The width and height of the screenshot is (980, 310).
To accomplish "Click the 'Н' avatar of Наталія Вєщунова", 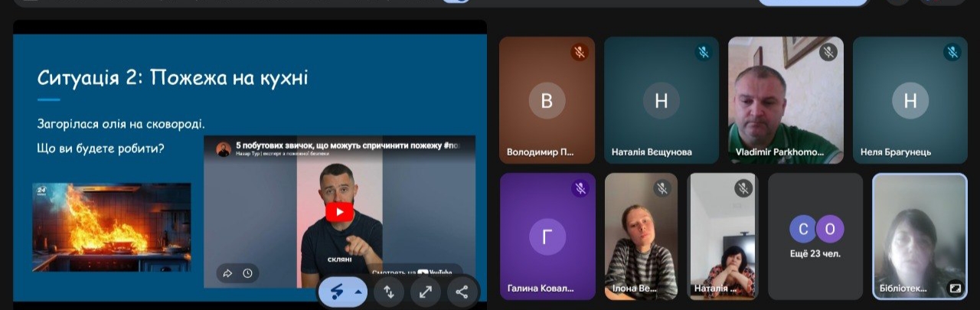I will click(x=661, y=100).
